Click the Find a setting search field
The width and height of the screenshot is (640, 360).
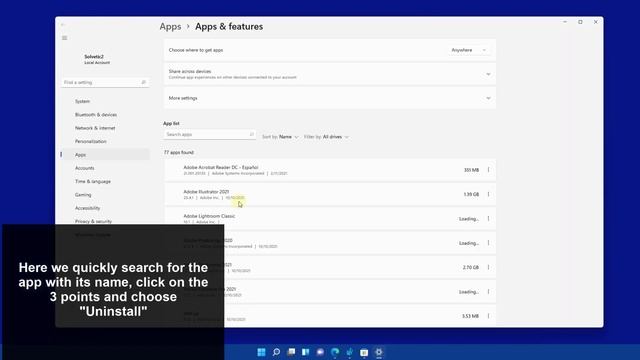[x=105, y=82]
